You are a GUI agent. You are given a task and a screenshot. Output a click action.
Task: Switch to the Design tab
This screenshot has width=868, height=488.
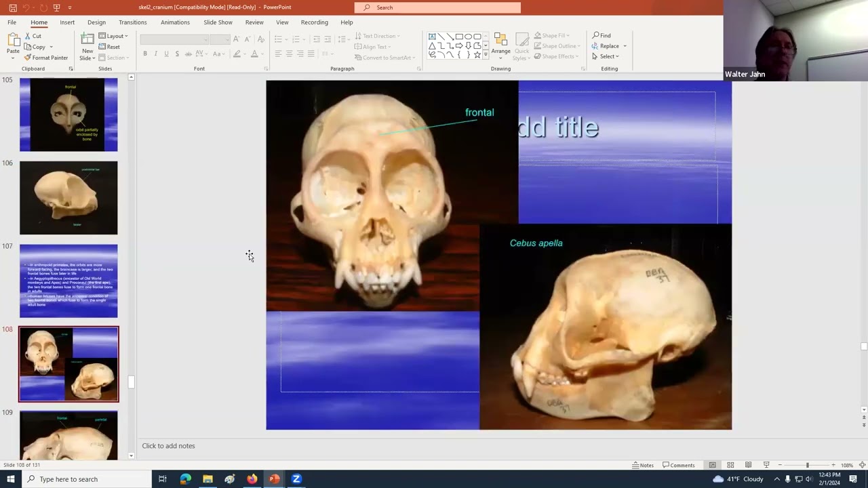96,22
